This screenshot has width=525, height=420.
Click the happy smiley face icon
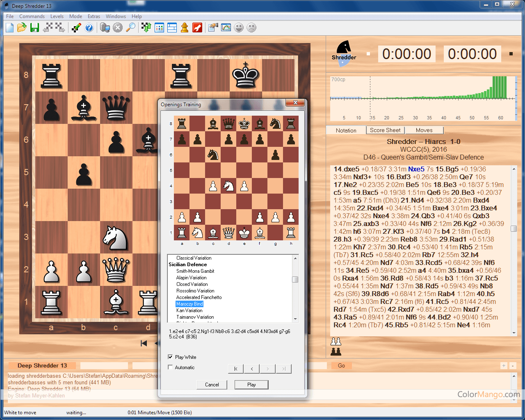coord(239,27)
